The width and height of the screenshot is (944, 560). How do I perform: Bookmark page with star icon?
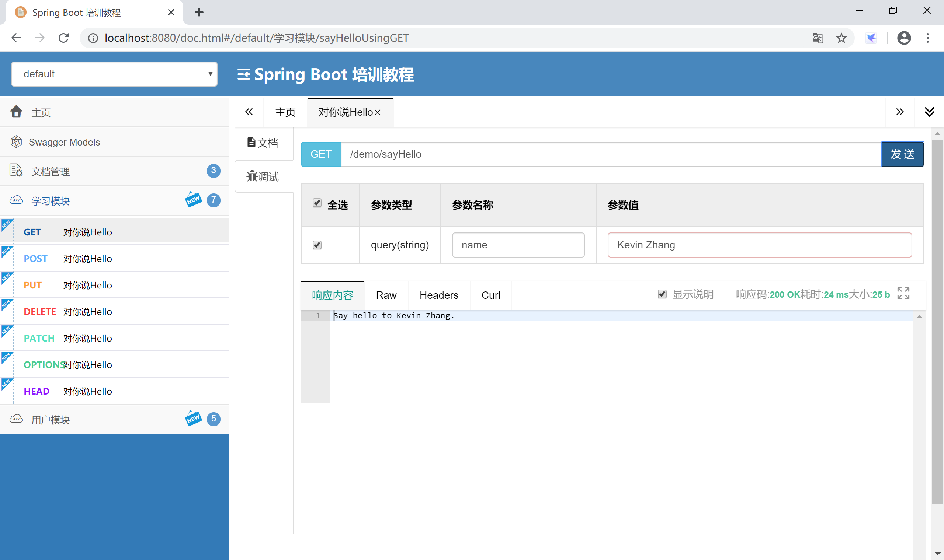pos(841,38)
